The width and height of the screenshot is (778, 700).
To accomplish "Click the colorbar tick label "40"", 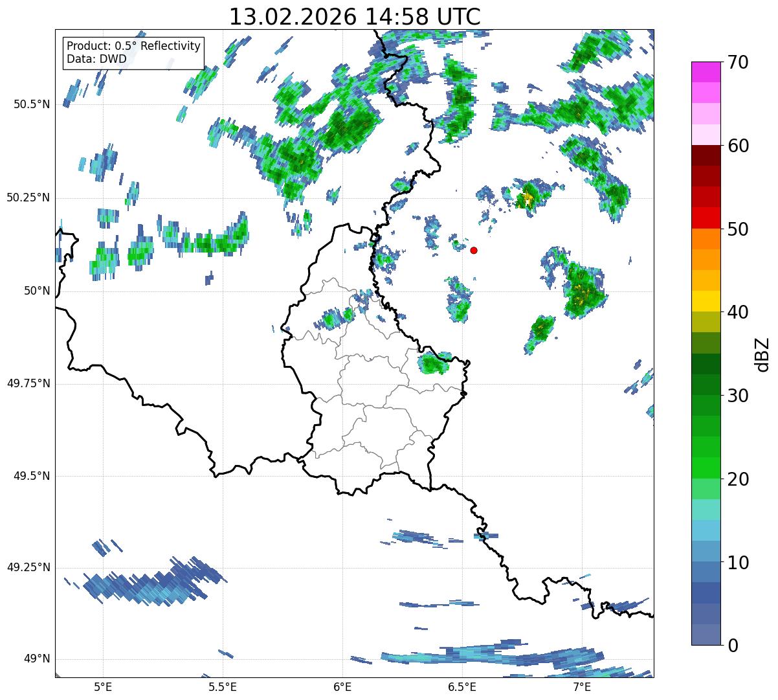I will click(x=737, y=312).
